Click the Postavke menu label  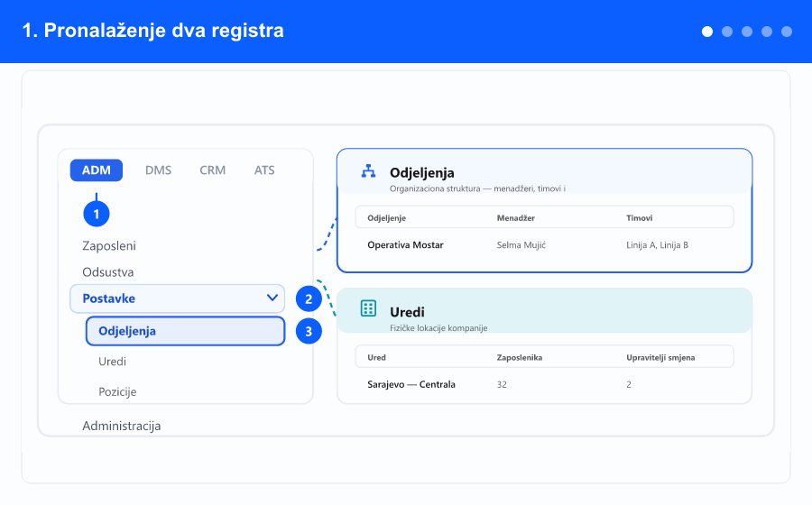(x=109, y=298)
